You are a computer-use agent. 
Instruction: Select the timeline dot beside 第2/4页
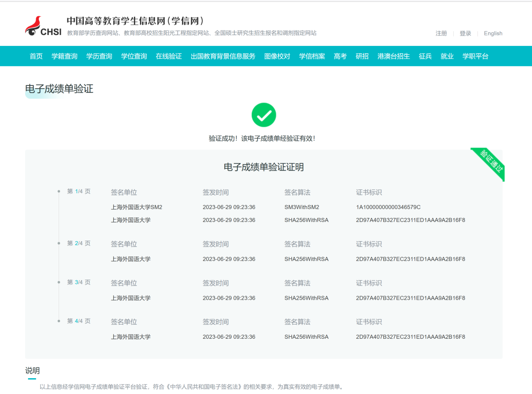[x=60, y=244]
